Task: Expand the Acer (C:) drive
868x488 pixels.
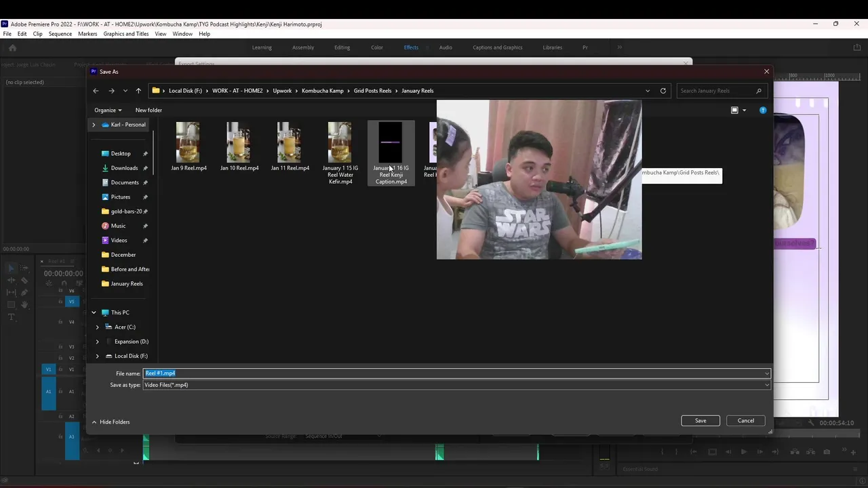Action: click(x=98, y=327)
